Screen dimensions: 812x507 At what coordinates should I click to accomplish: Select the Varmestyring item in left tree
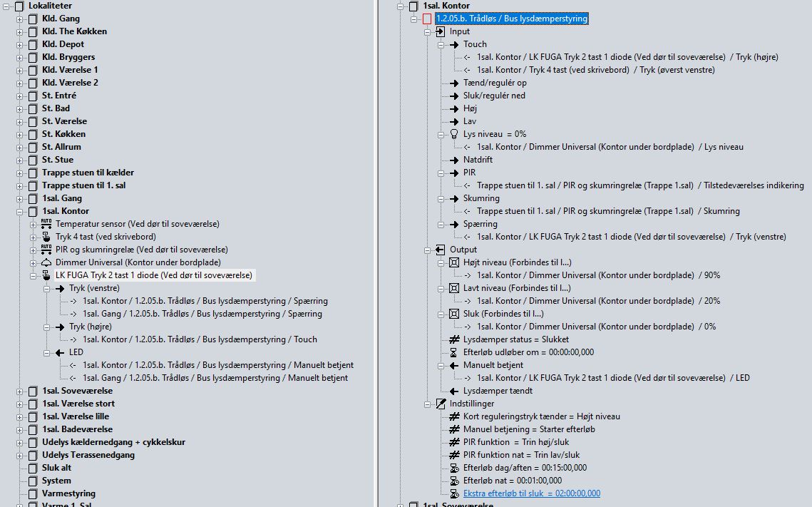[x=68, y=493]
